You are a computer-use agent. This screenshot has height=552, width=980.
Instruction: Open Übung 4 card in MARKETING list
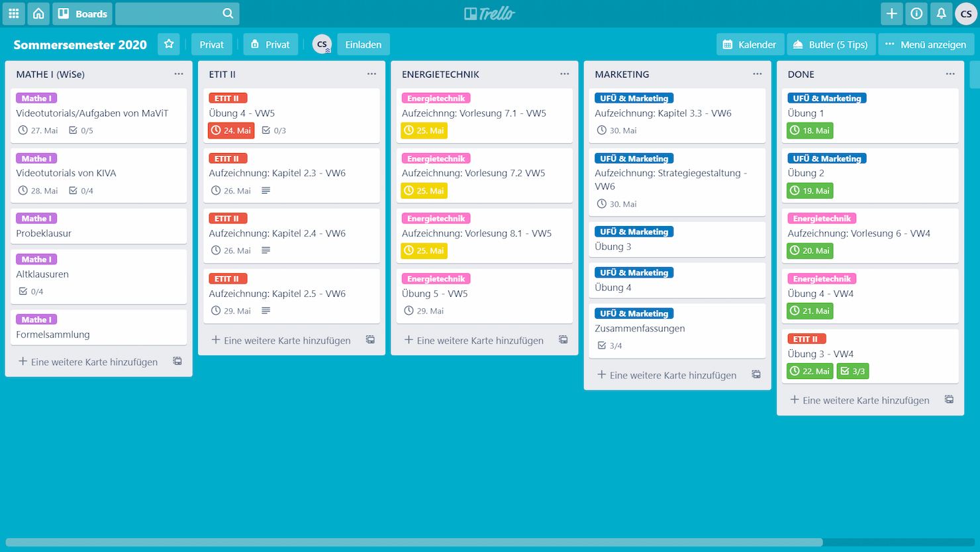click(x=677, y=281)
